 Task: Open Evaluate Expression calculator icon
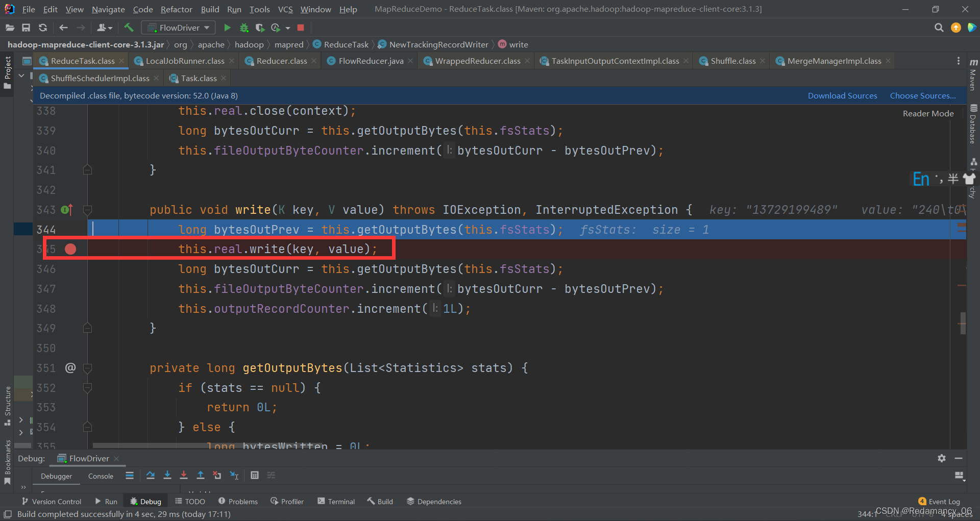(255, 475)
